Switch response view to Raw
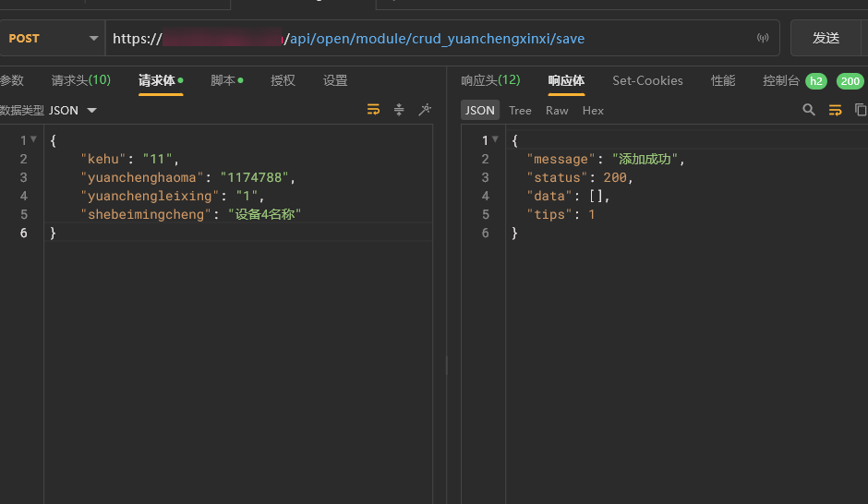This screenshot has width=868, height=504. 557,111
